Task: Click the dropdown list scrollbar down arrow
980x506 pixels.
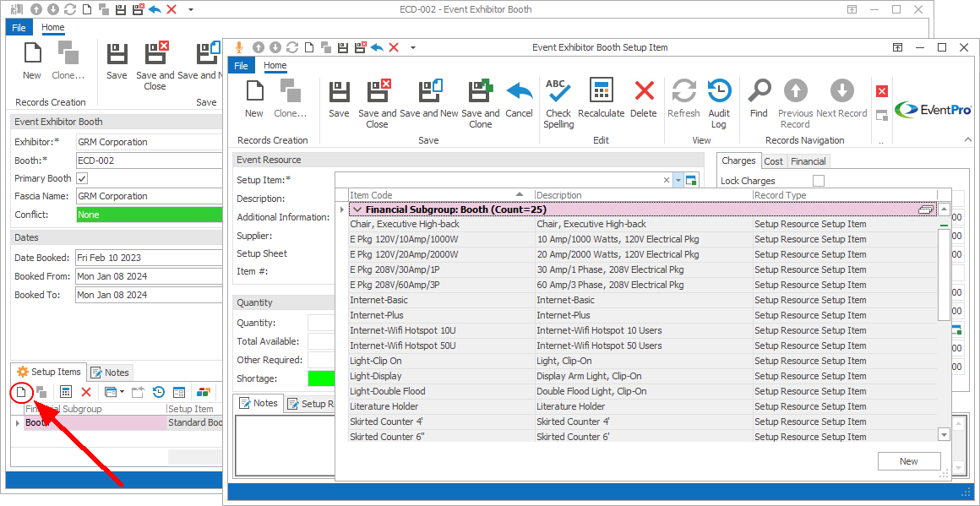Action: click(x=944, y=434)
